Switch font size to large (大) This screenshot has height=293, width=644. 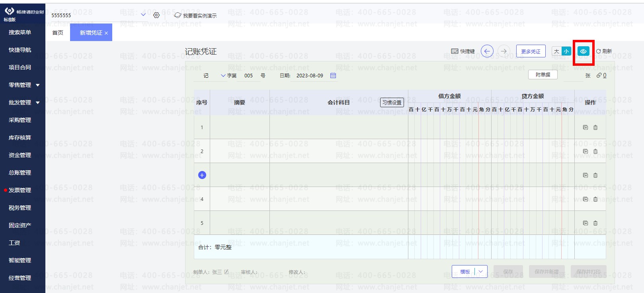click(556, 51)
